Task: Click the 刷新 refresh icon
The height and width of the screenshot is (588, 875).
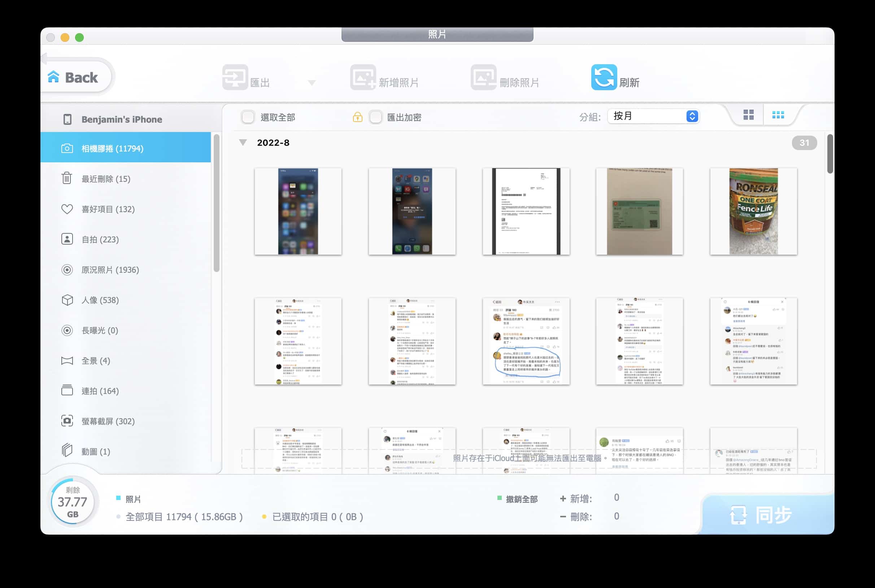Action: pos(604,77)
